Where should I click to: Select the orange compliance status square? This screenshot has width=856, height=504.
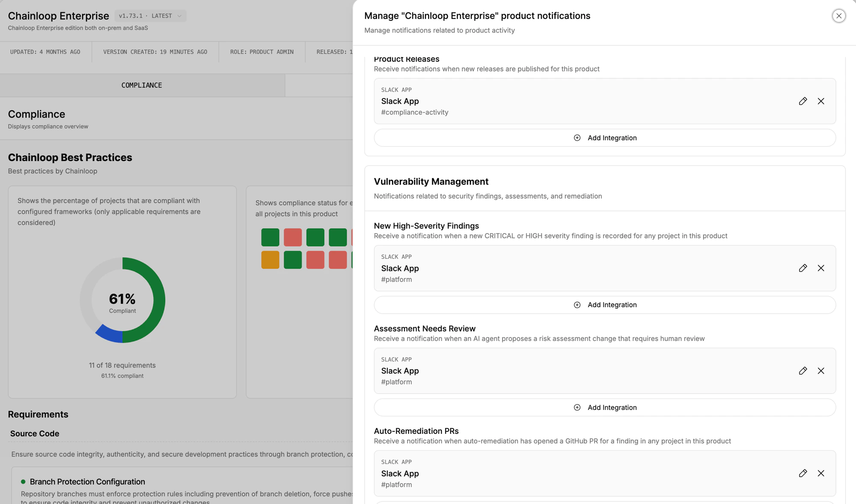[270, 260]
